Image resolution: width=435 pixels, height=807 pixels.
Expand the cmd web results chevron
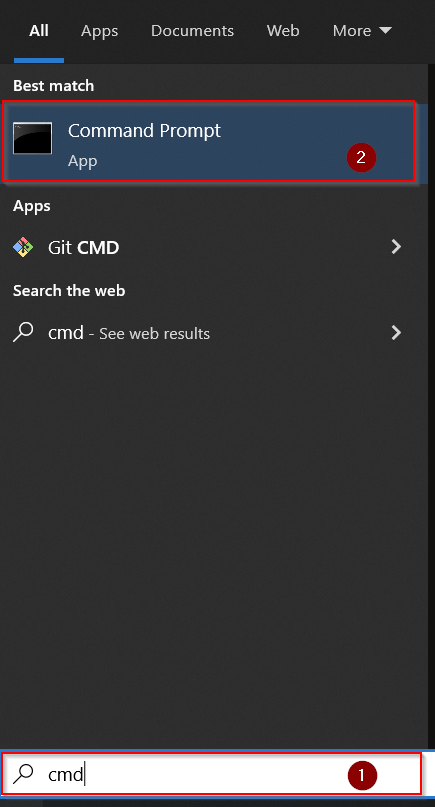point(396,333)
